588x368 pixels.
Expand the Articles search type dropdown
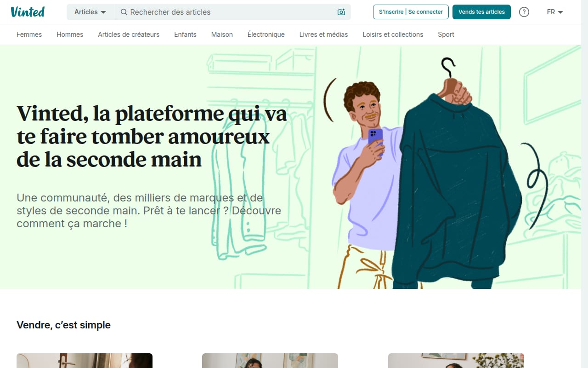(90, 12)
